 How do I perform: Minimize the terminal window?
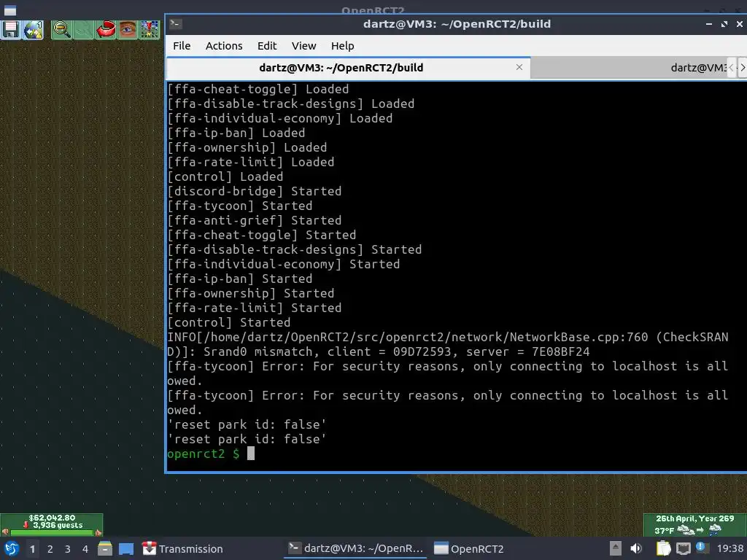(709, 24)
